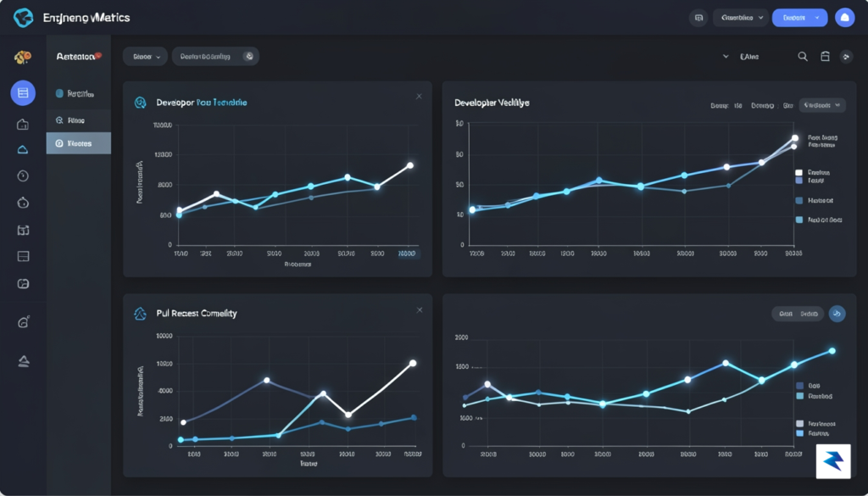
Task: Click the teal circular icon beside the Developer chart title
Action: point(140,103)
